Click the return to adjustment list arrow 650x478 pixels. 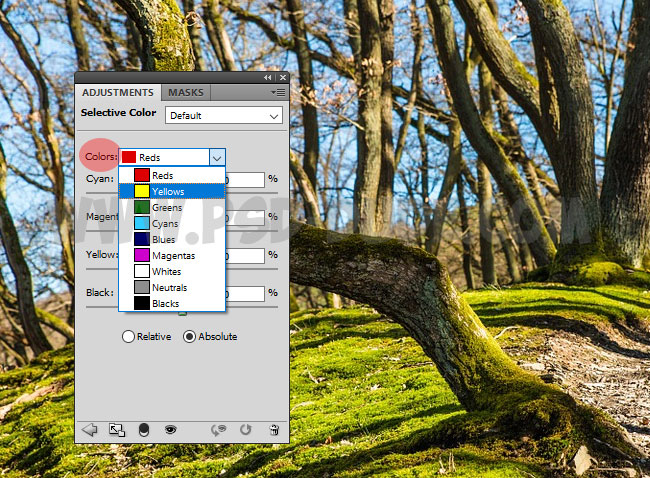[89, 430]
